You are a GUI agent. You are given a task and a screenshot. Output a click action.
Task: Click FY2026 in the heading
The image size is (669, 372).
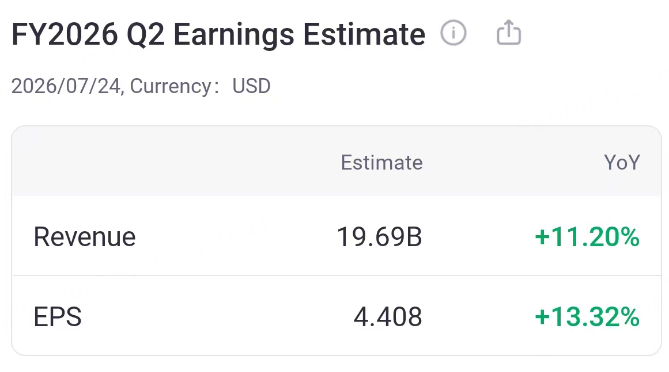[64, 35]
